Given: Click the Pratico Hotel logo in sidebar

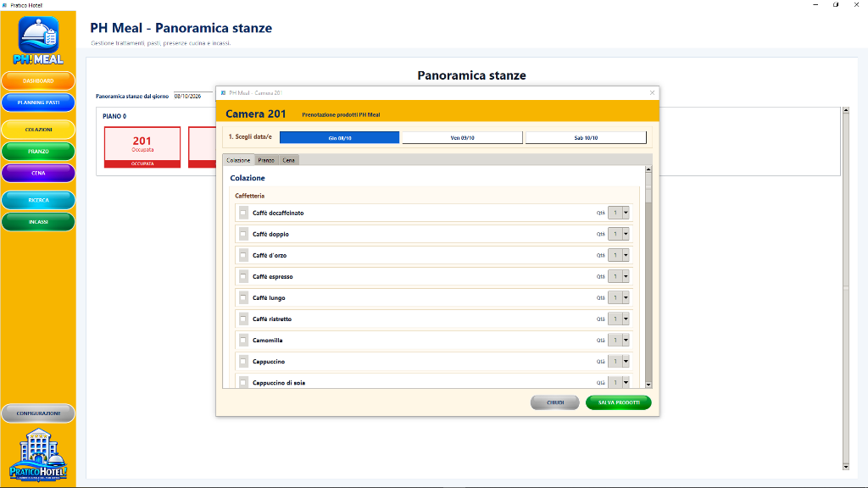Looking at the screenshot, I should point(38,454).
